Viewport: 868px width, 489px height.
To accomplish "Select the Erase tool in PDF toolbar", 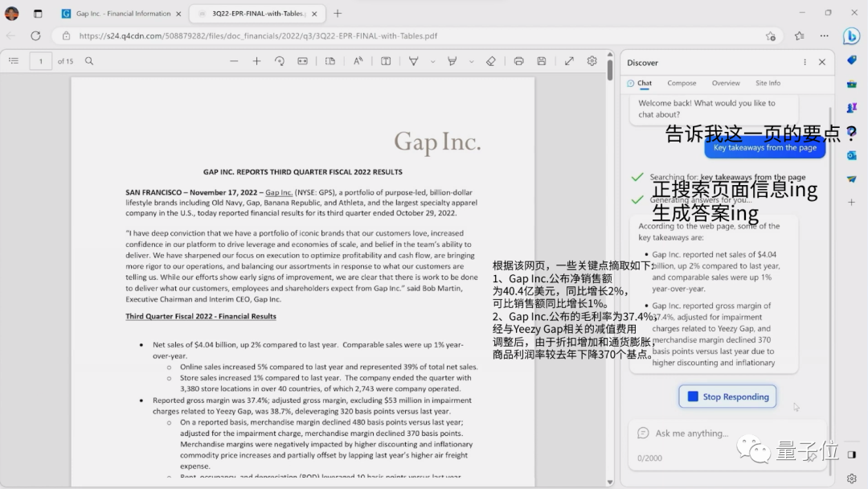I will point(490,61).
